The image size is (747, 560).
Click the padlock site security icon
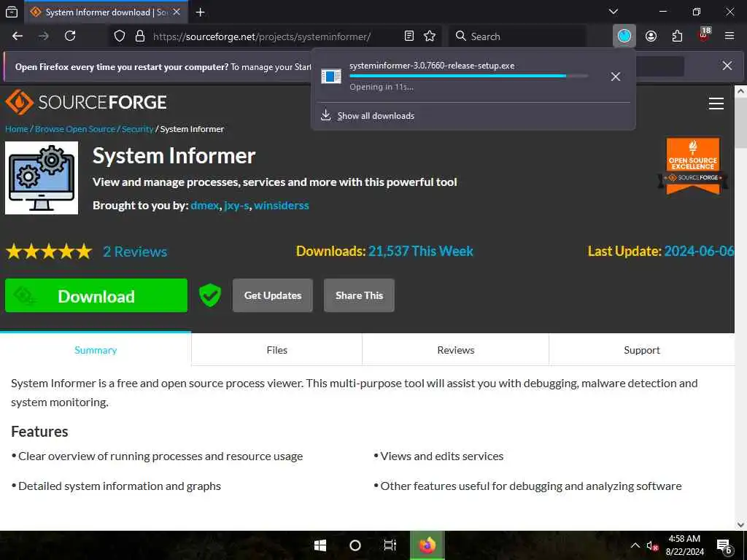pos(140,36)
